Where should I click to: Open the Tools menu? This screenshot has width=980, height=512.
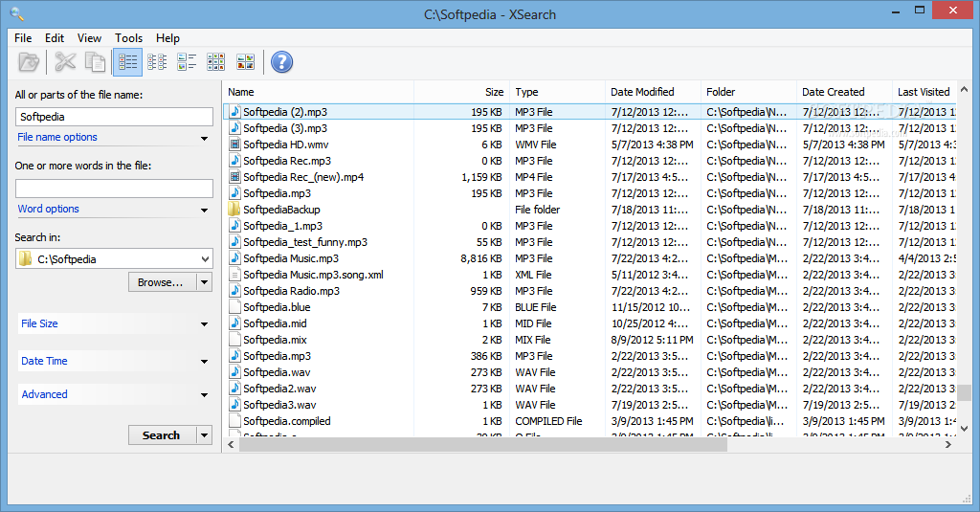tap(129, 37)
